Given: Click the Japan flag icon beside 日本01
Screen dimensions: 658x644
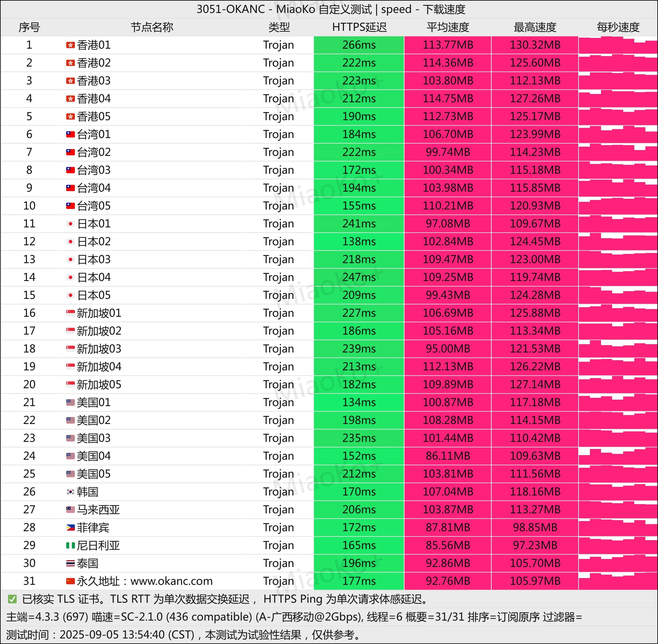Looking at the screenshot, I should pyautogui.click(x=70, y=224).
